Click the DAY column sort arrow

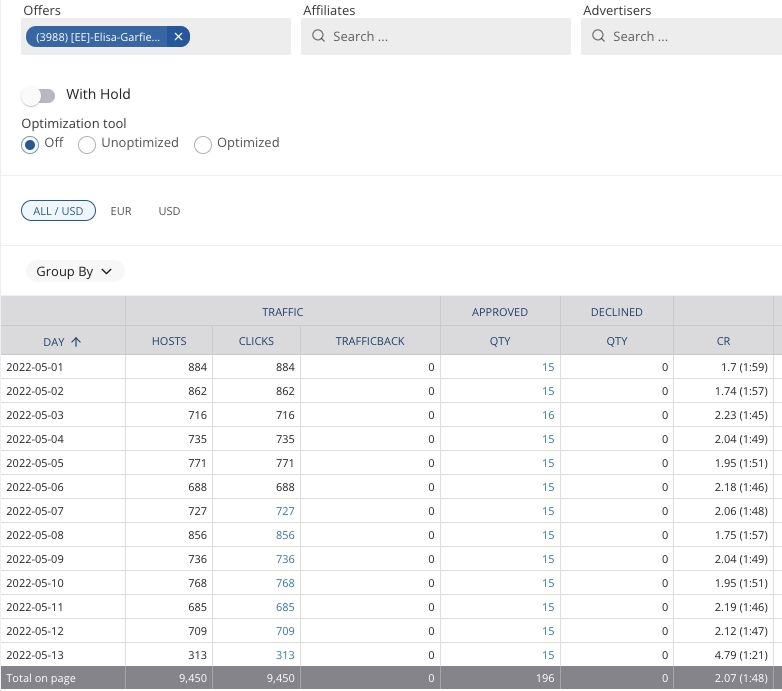[x=76, y=341]
